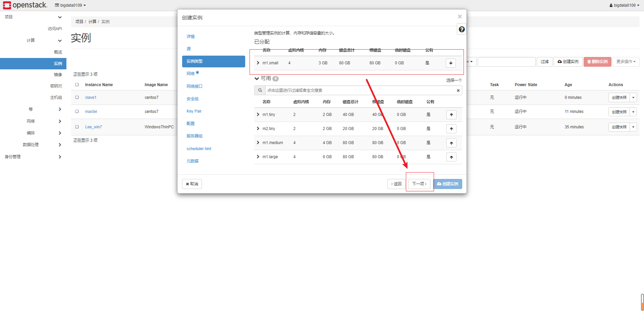Go to the Networks step

191,73
